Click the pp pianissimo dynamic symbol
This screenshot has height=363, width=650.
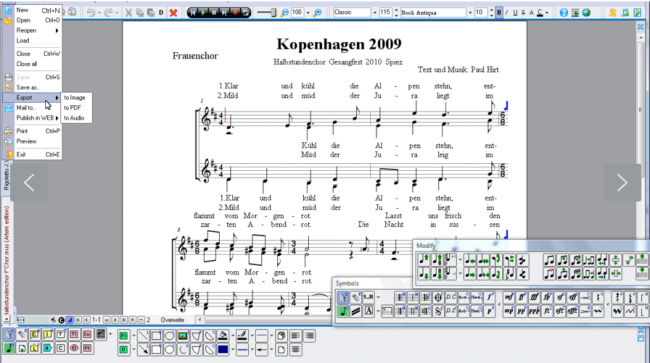(521, 311)
